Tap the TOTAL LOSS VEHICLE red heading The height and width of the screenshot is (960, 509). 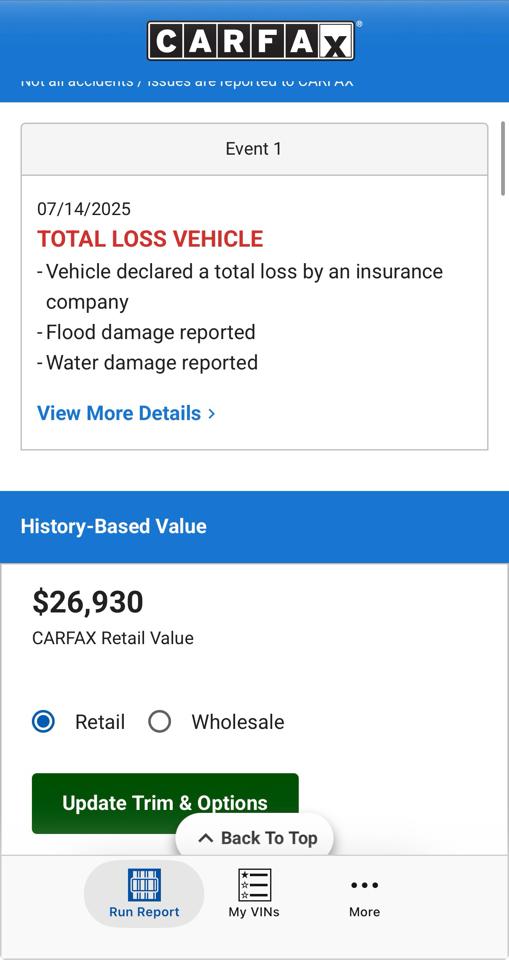pyautogui.click(x=150, y=239)
